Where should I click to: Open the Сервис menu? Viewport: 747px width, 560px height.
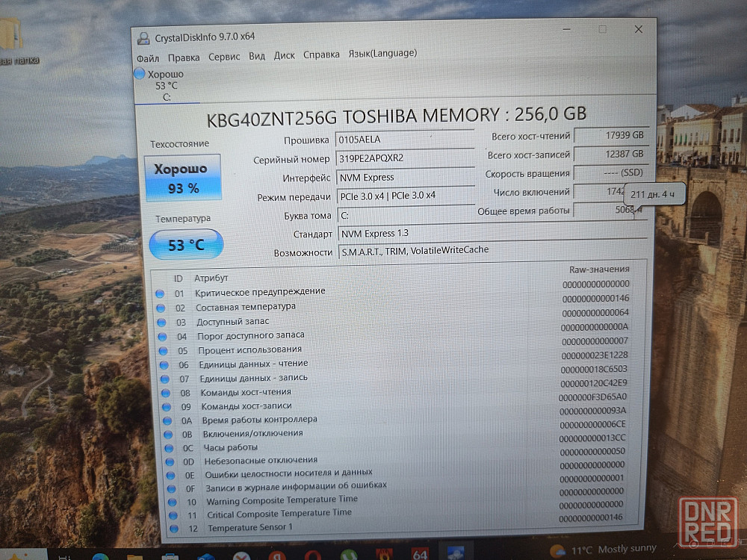click(224, 56)
